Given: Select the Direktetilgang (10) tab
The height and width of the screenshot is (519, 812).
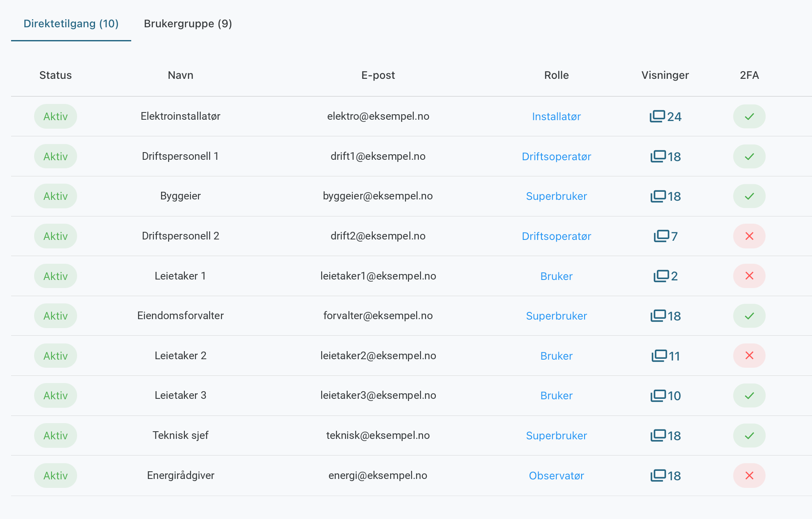Looking at the screenshot, I should 71,23.
